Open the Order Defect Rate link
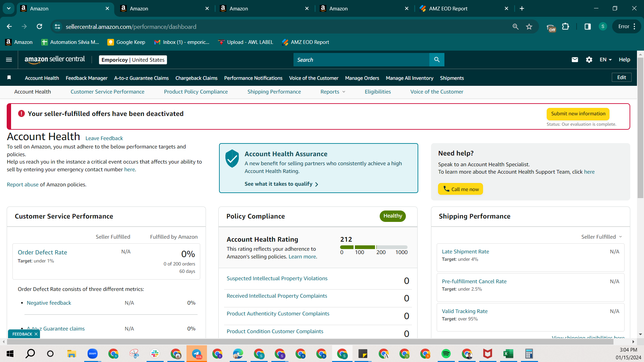Image resolution: width=644 pixels, height=362 pixels. coord(42,252)
